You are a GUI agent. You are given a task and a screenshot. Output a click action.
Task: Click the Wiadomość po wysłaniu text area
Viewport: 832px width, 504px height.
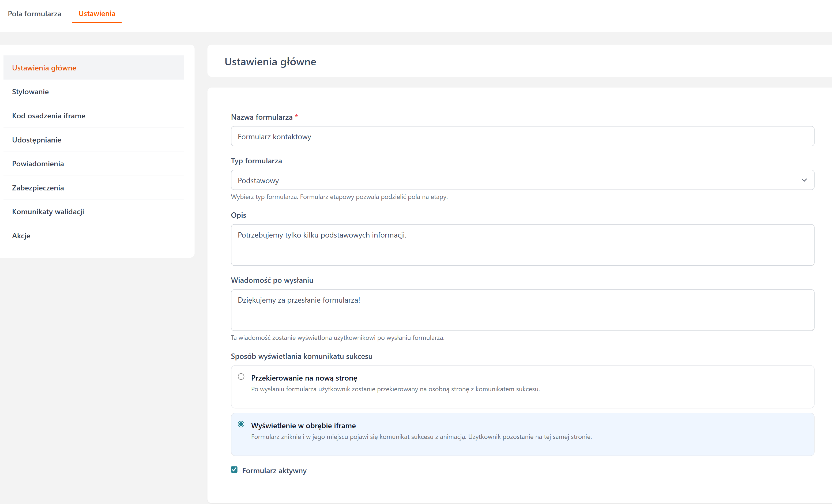522,310
